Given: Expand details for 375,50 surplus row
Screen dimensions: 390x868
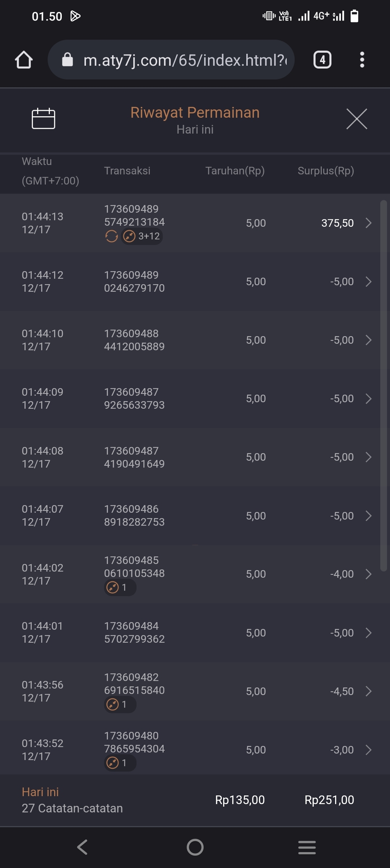Looking at the screenshot, I should click(368, 223).
